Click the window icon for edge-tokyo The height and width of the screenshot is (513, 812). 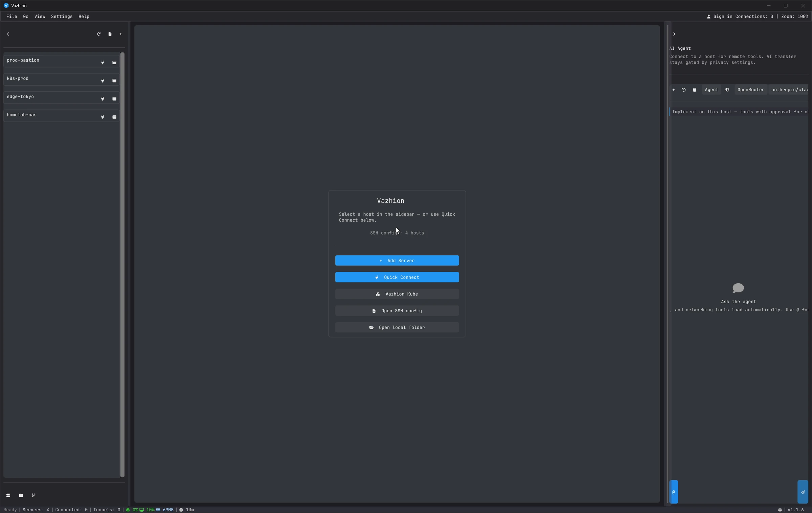114,99
